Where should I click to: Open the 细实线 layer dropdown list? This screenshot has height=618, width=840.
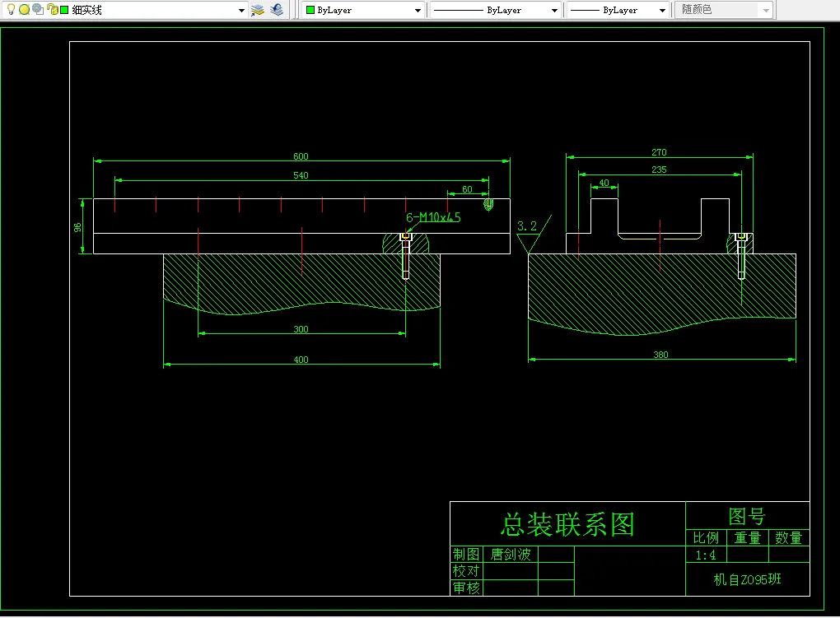pyautogui.click(x=241, y=10)
